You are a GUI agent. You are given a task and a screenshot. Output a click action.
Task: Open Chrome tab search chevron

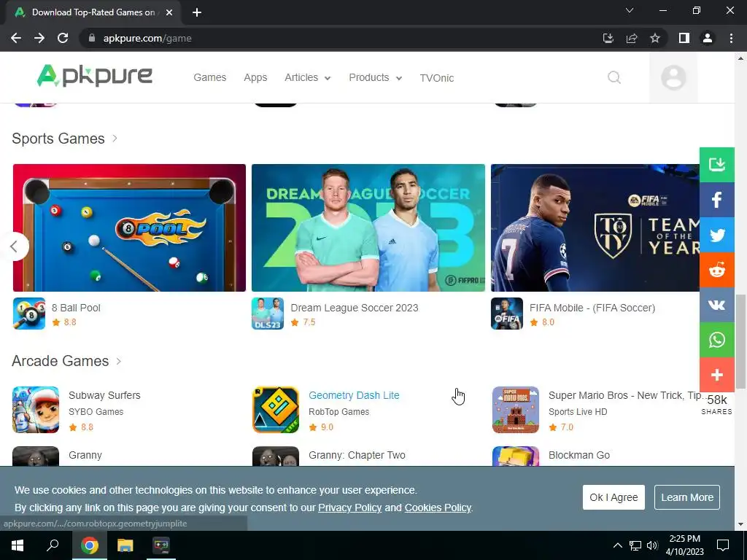(x=630, y=10)
